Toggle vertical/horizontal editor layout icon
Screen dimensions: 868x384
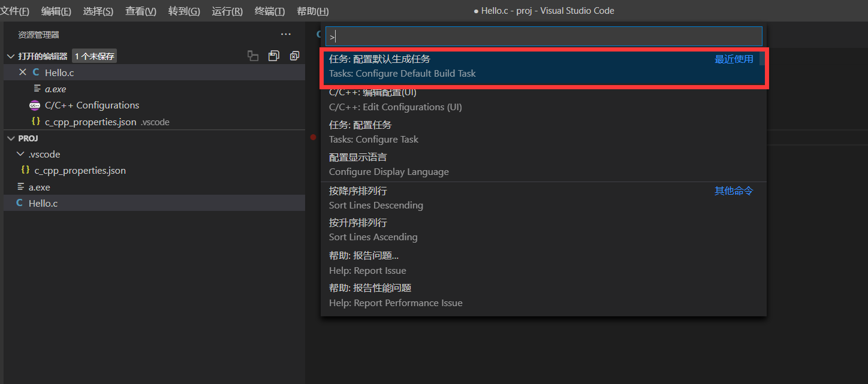pos(253,56)
